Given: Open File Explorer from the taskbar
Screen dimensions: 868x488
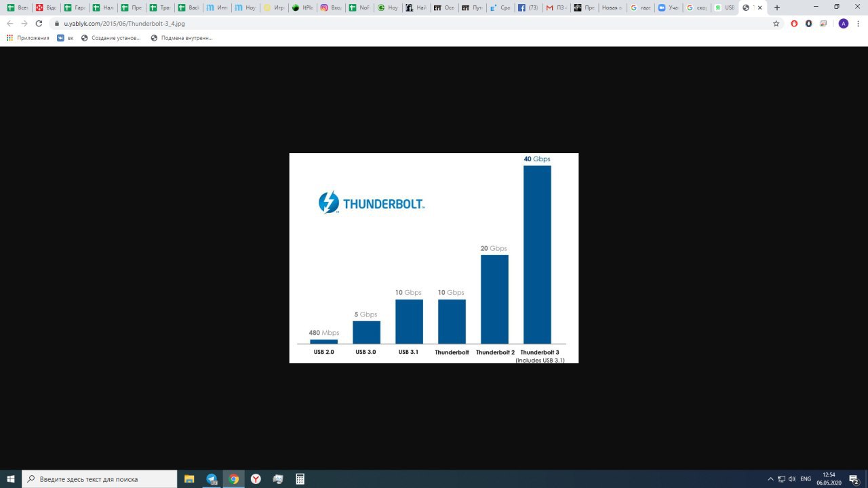Looking at the screenshot, I should click(189, 479).
